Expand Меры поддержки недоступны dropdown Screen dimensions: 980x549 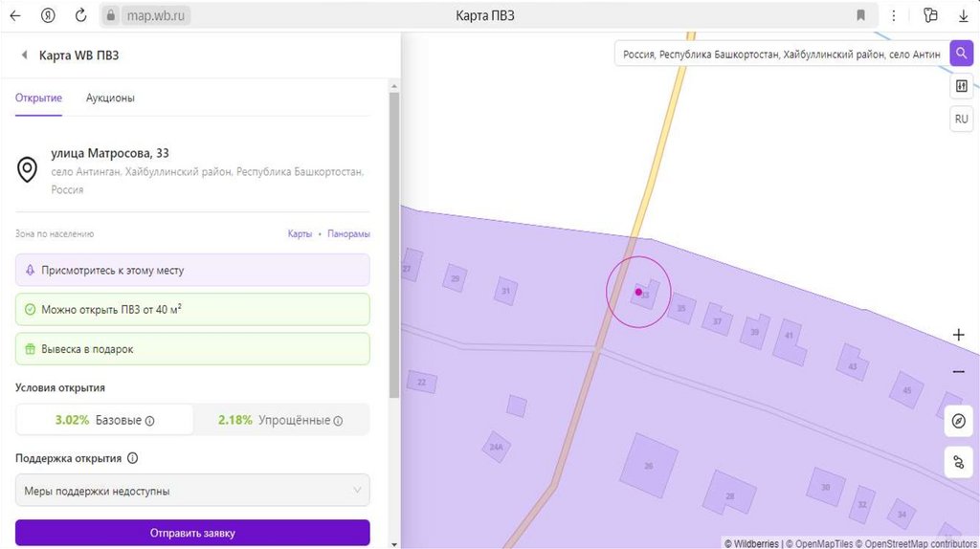click(x=192, y=491)
